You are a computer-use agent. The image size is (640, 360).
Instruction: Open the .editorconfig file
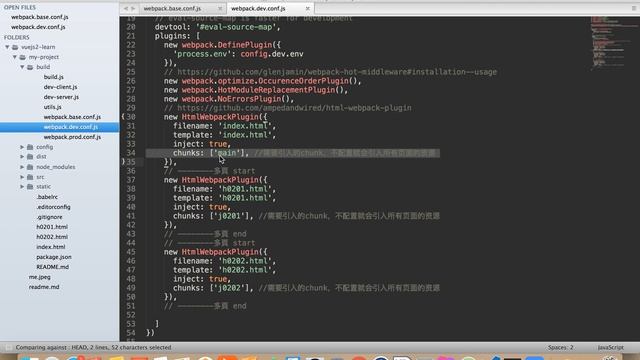coord(53,207)
